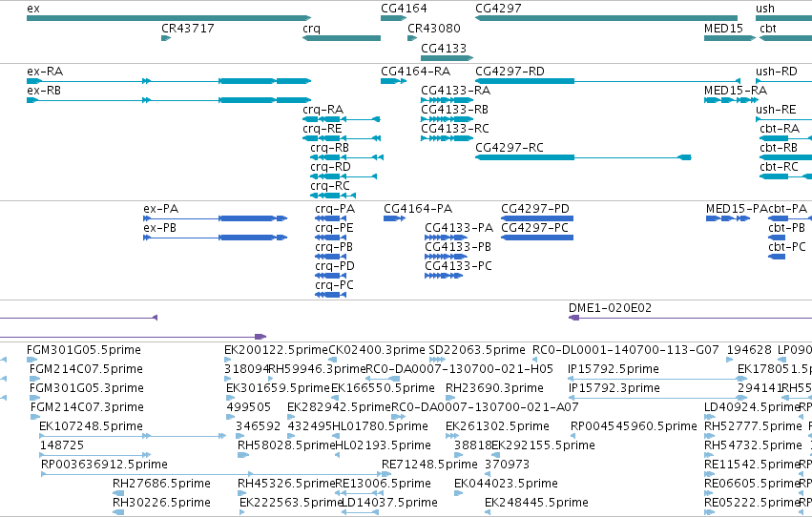Click the cbt gene bar

click(785, 38)
